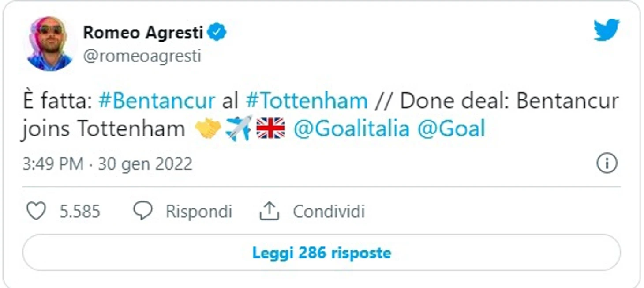Screen dimensions: 644x288
Task: Click the Rispondi reply label
Action: tap(198, 211)
